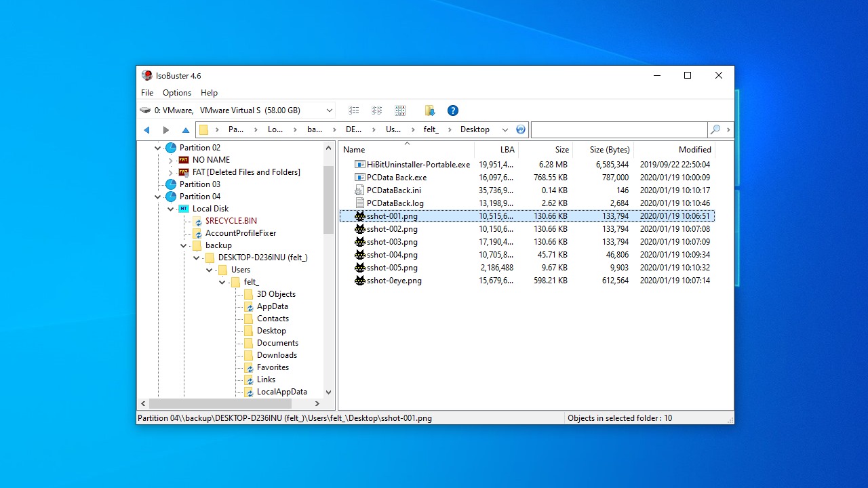
Task: Select the Downloads folder in the tree
Action: pyautogui.click(x=277, y=355)
